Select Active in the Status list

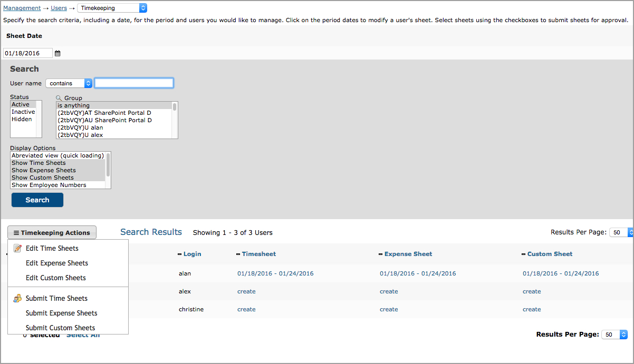23,105
